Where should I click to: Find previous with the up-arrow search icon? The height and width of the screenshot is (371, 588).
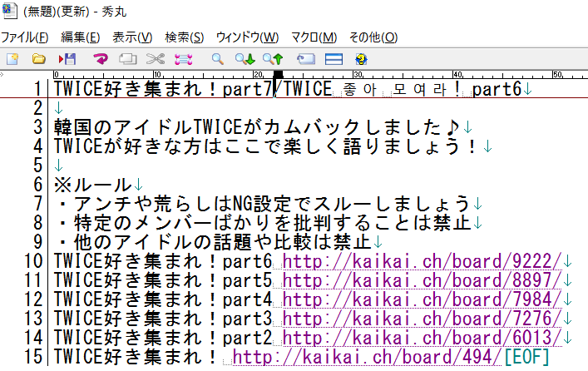point(272,59)
